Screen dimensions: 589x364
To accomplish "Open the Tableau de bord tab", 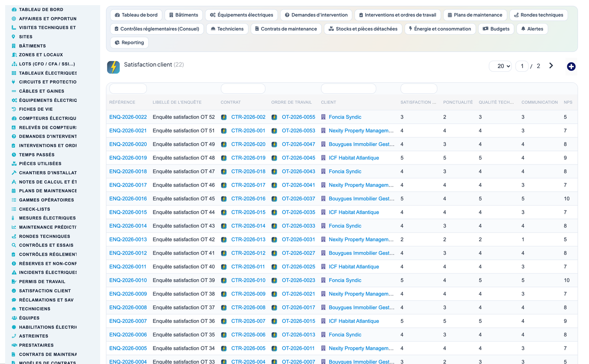I will click(136, 15).
